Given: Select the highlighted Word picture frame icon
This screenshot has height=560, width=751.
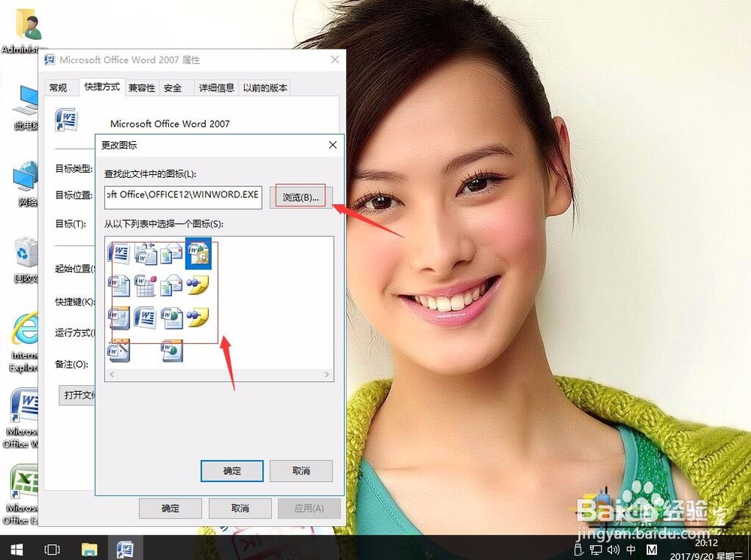Looking at the screenshot, I should [198, 252].
